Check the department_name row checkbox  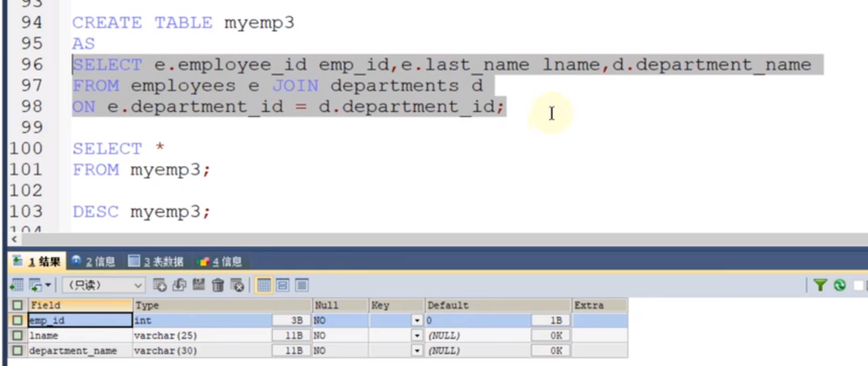click(18, 350)
